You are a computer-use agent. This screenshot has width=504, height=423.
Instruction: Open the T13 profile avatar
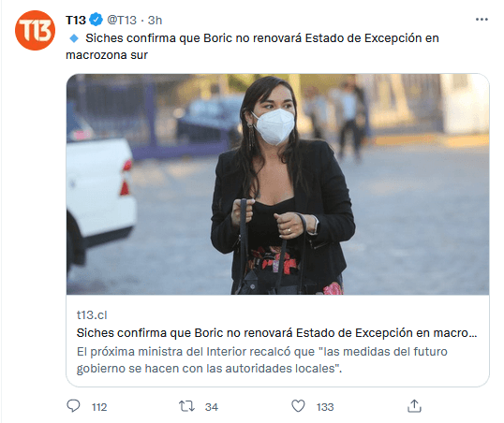(x=35, y=30)
